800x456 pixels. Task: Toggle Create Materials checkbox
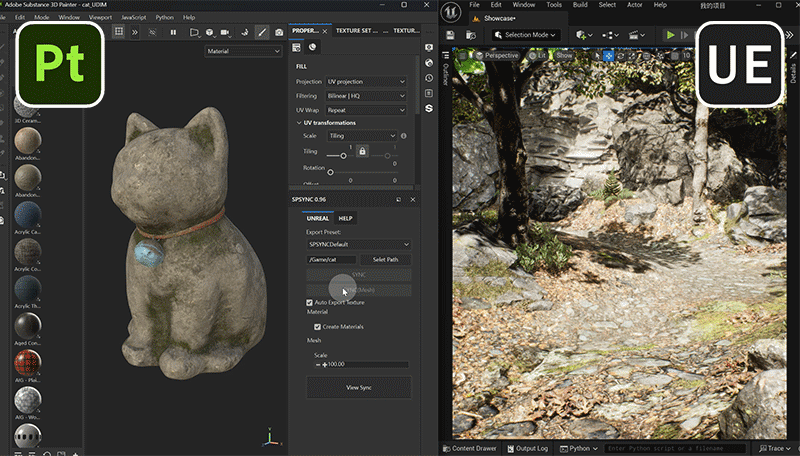[317, 327]
